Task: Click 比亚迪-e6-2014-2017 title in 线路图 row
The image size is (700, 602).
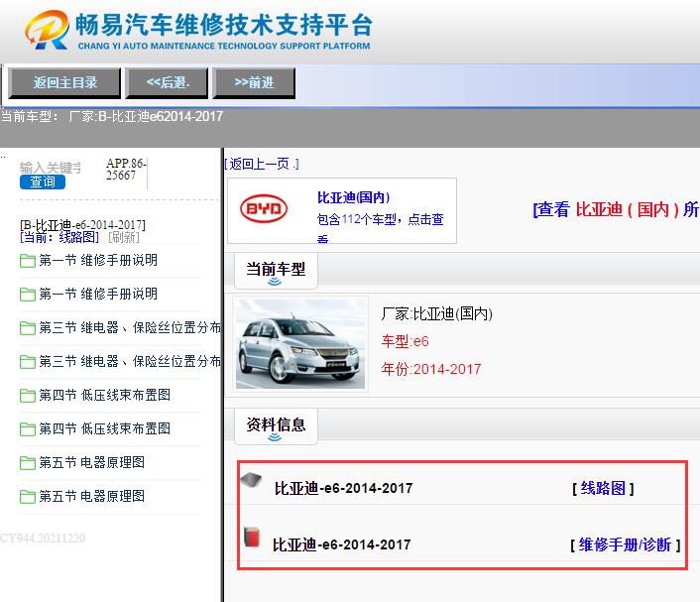Action: 343,488
